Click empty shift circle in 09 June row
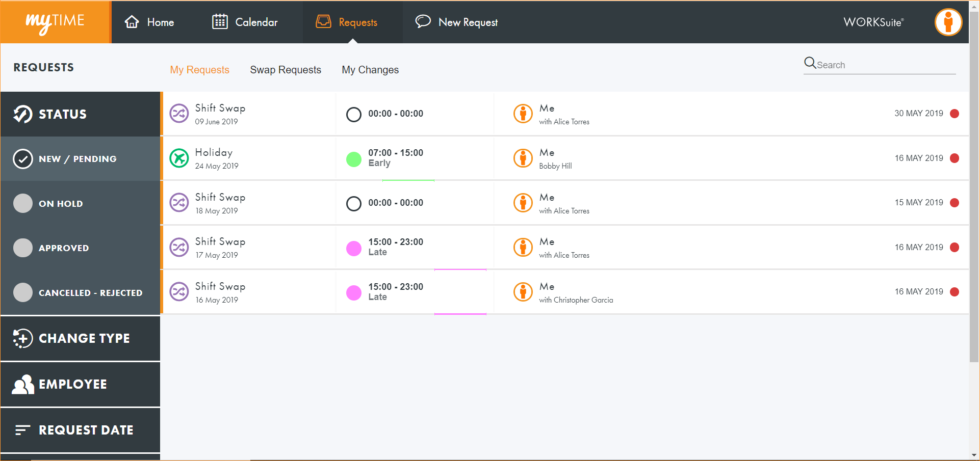980x461 pixels. click(353, 114)
